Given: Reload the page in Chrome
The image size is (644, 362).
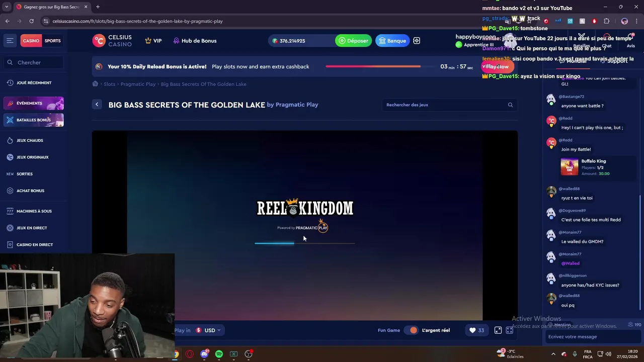Looking at the screenshot, I should coord(31,21).
